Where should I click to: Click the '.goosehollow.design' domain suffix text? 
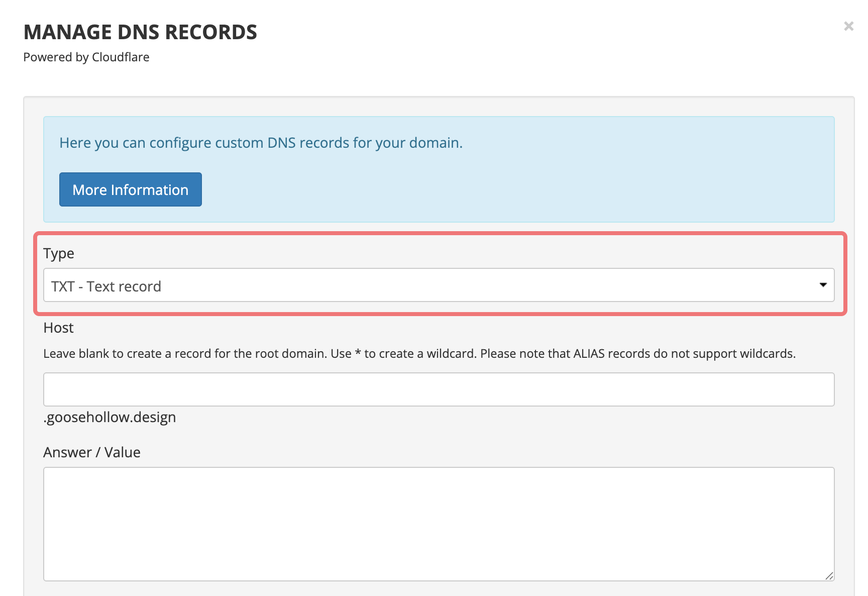[x=110, y=417]
